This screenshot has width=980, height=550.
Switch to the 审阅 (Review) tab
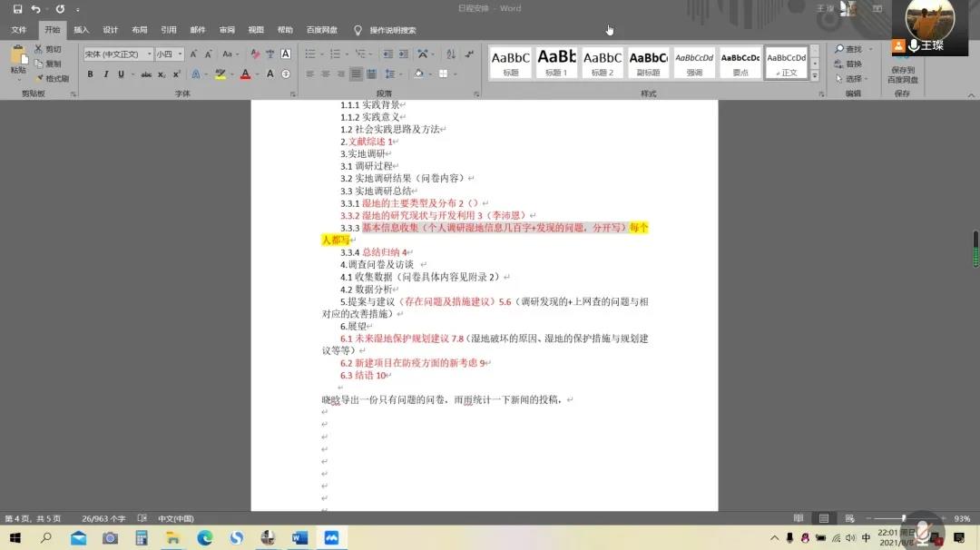point(227,30)
